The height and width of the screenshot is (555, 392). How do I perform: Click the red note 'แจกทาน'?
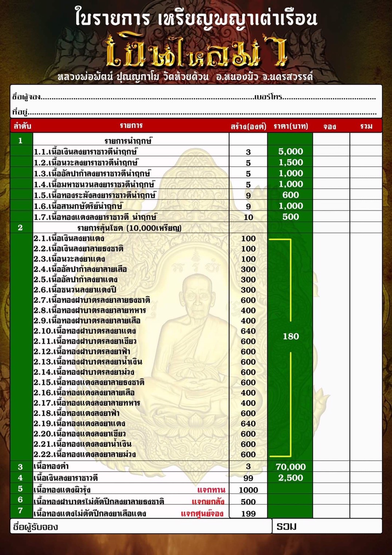pos(211,490)
